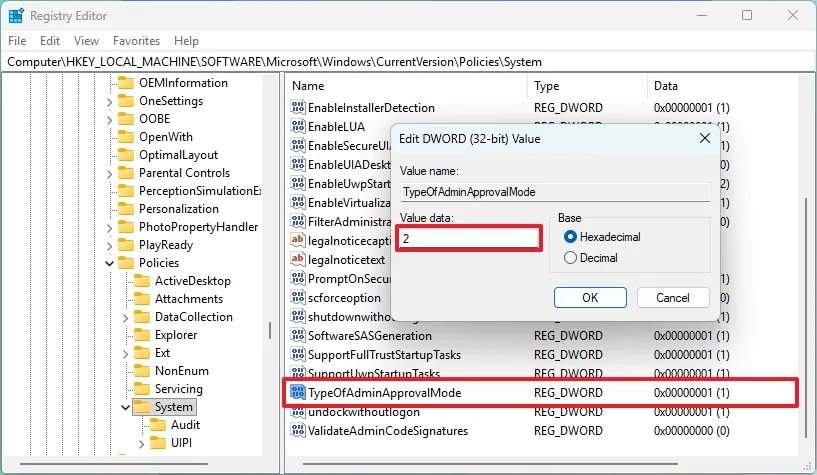Click the scforceoption DWORD icon
The height and width of the screenshot is (475, 817).
(298, 297)
